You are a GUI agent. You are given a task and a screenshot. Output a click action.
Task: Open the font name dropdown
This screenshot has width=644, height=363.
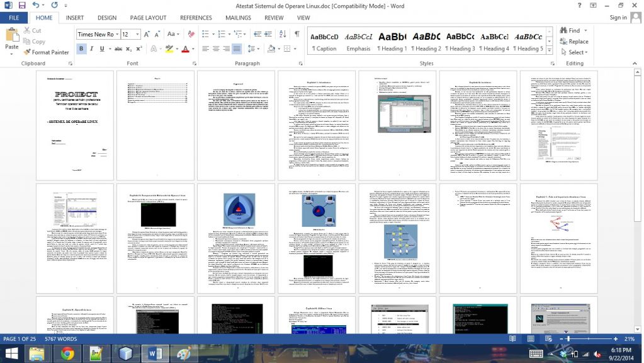[117, 34]
